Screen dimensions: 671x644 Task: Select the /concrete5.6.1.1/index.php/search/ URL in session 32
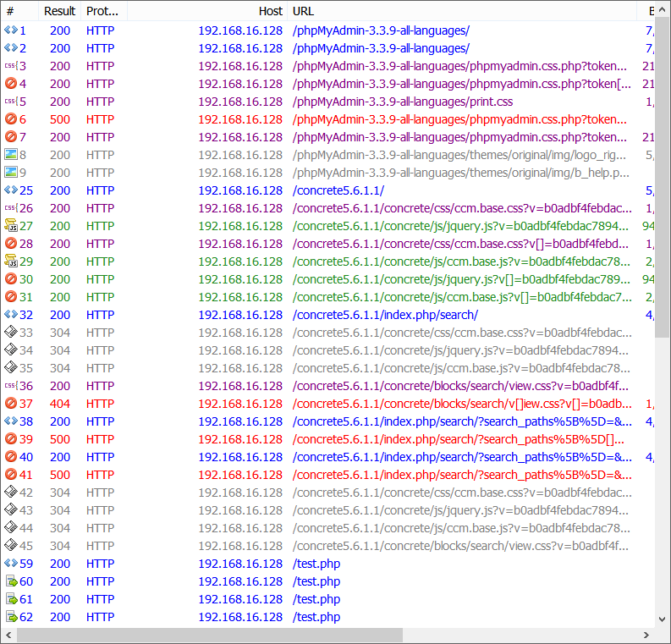(385, 315)
